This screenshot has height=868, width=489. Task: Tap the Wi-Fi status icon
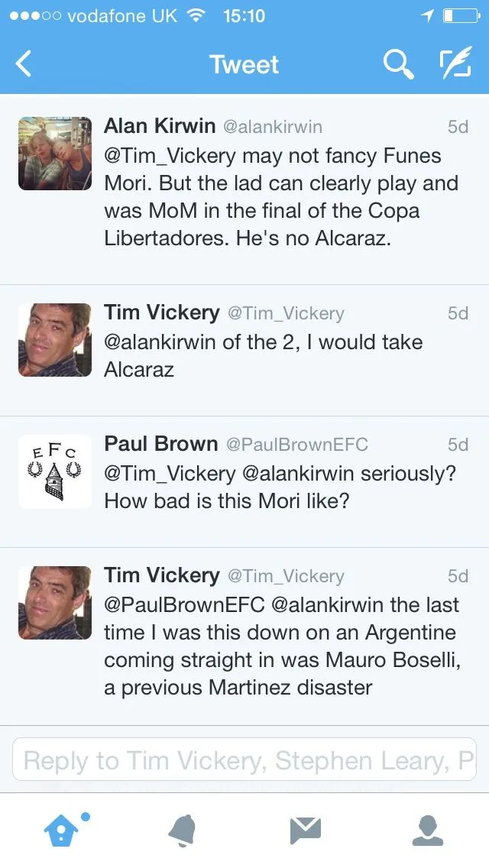coord(196,16)
